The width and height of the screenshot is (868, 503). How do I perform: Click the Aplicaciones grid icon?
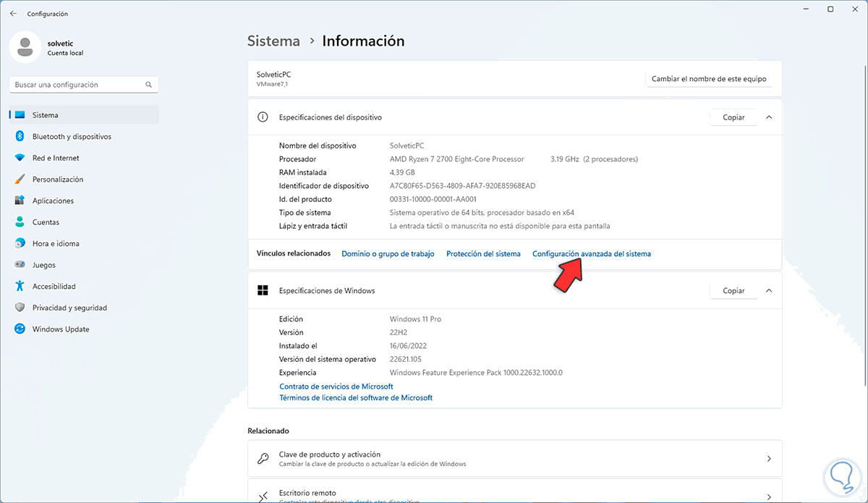coord(20,200)
